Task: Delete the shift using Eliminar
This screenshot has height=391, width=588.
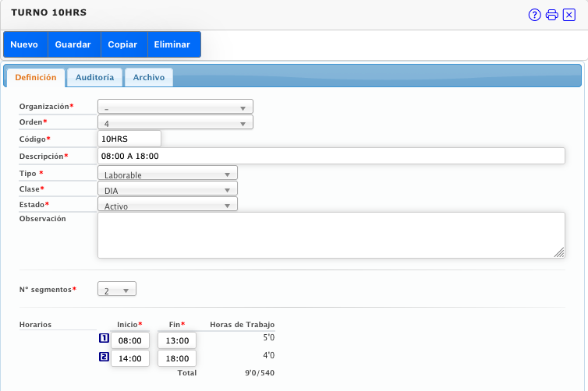Action: coord(172,44)
